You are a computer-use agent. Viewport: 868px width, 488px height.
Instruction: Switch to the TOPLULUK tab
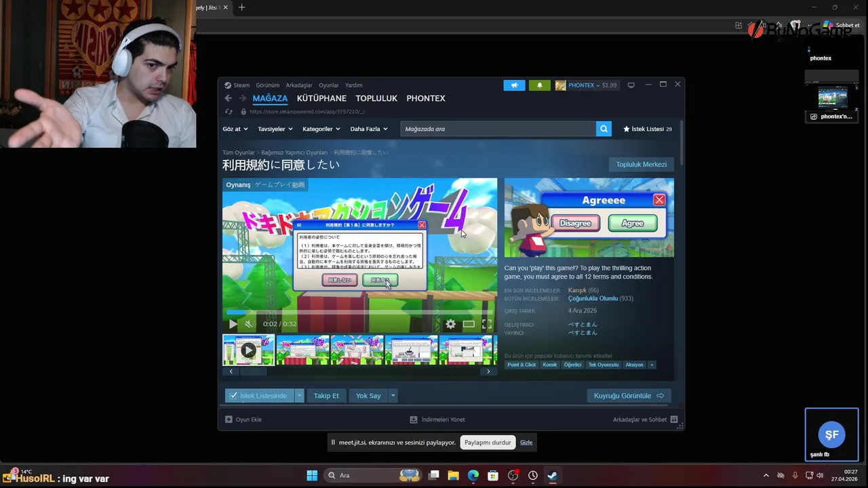pos(376,98)
